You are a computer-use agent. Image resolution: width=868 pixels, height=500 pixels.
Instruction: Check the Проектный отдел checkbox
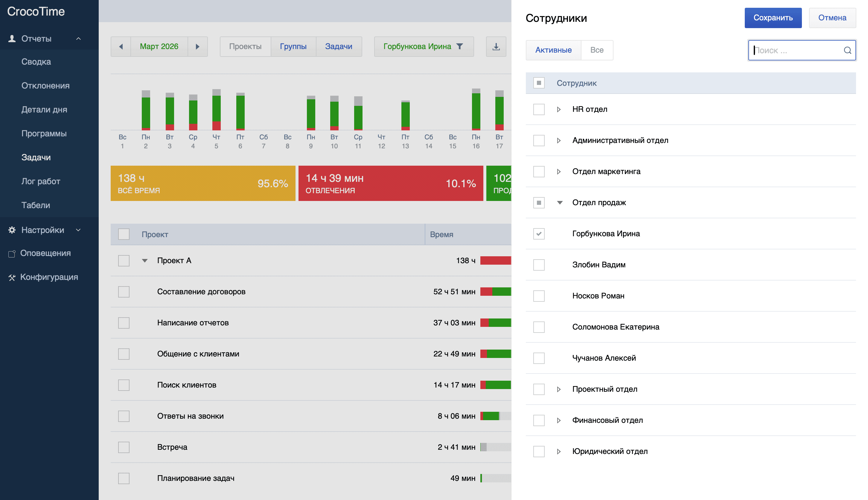[539, 389]
